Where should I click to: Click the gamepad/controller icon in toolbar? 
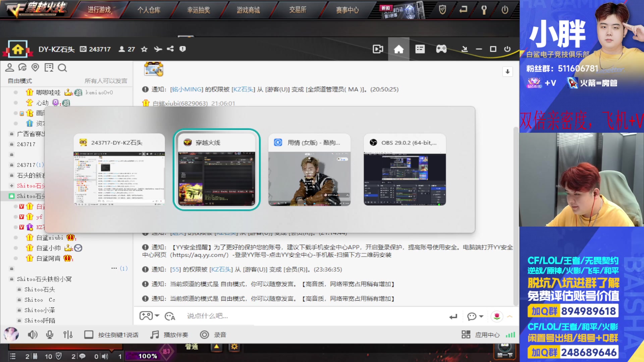(x=440, y=49)
